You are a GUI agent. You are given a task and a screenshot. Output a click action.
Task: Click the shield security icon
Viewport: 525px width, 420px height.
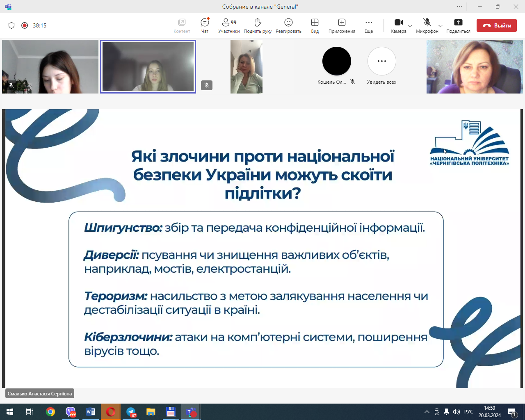[x=11, y=25]
